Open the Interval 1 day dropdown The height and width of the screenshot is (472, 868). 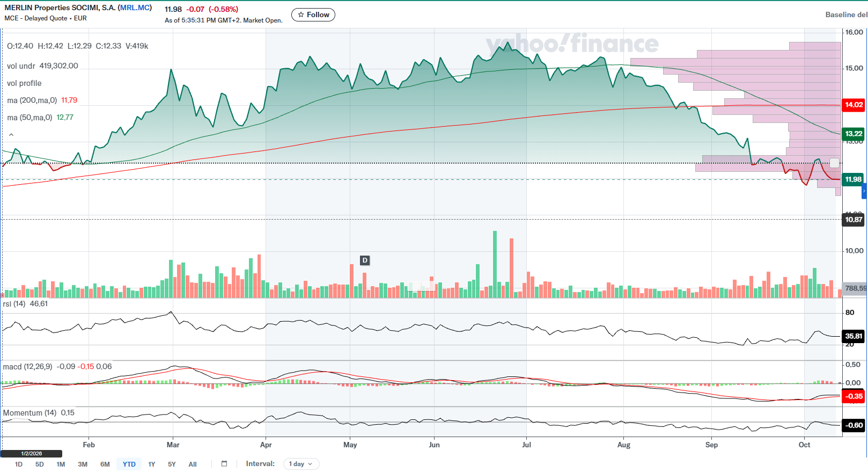pyautogui.click(x=301, y=464)
